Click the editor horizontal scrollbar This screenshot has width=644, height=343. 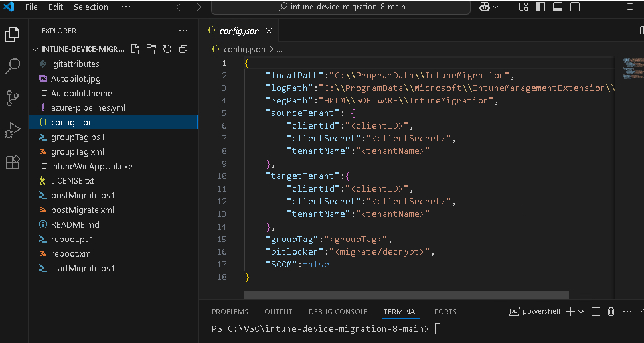tap(406, 295)
